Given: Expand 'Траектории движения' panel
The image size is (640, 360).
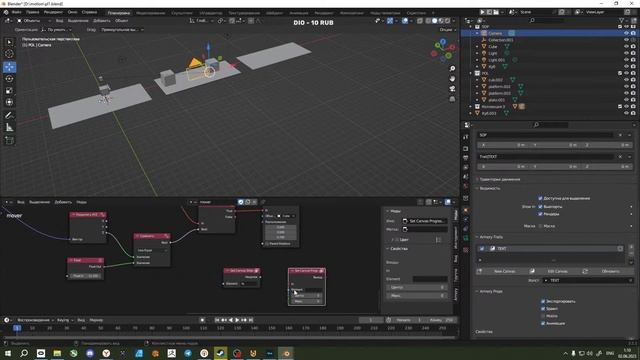Looking at the screenshot, I should (x=477, y=180).
